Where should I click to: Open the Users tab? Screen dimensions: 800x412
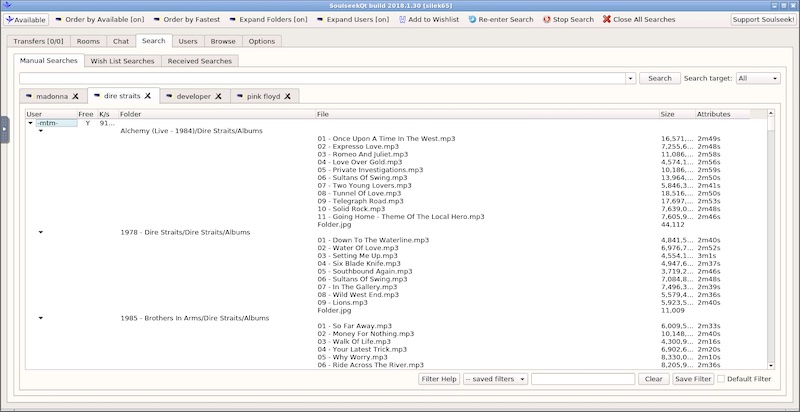[188, 41]
